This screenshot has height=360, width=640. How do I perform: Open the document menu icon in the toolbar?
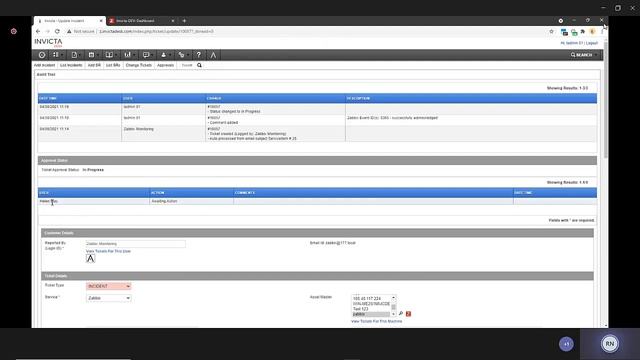coord(74,55)
